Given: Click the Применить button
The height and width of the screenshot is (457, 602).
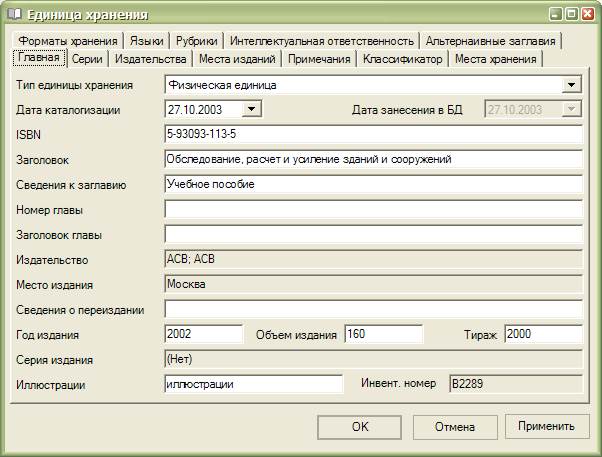Looking at the screenshot, I should (546, 427).
